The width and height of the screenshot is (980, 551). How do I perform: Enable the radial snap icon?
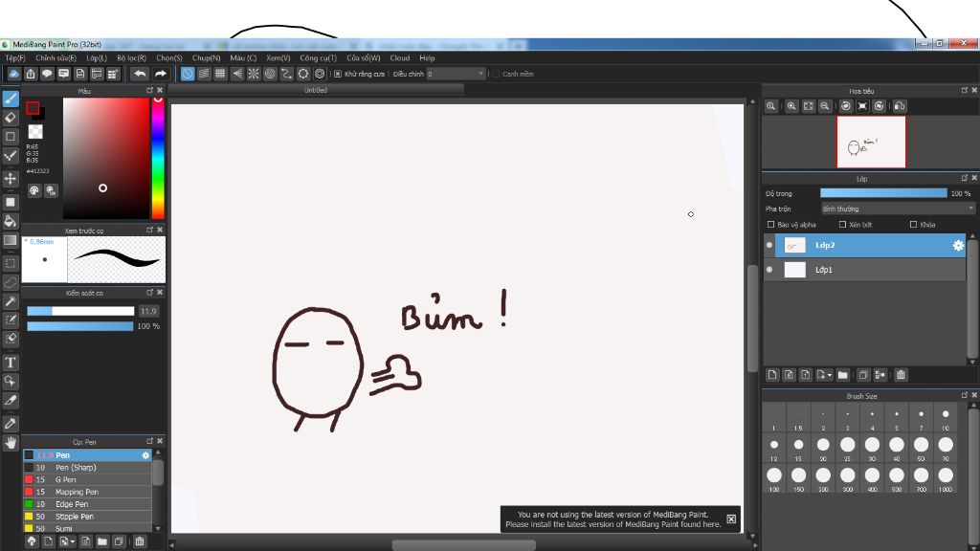(x=253, y=74)
